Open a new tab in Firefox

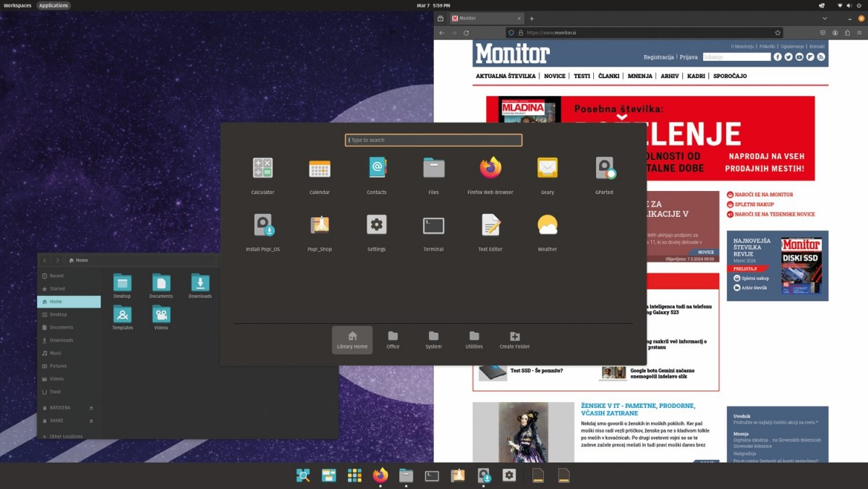(532, 18)
